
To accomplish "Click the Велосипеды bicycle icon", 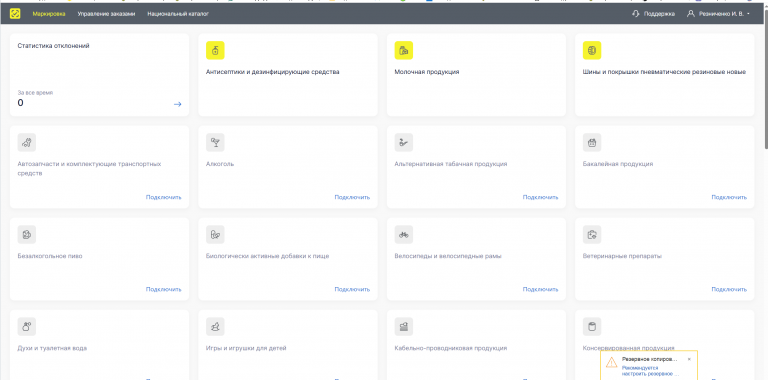I will click(x=404, y=235).
